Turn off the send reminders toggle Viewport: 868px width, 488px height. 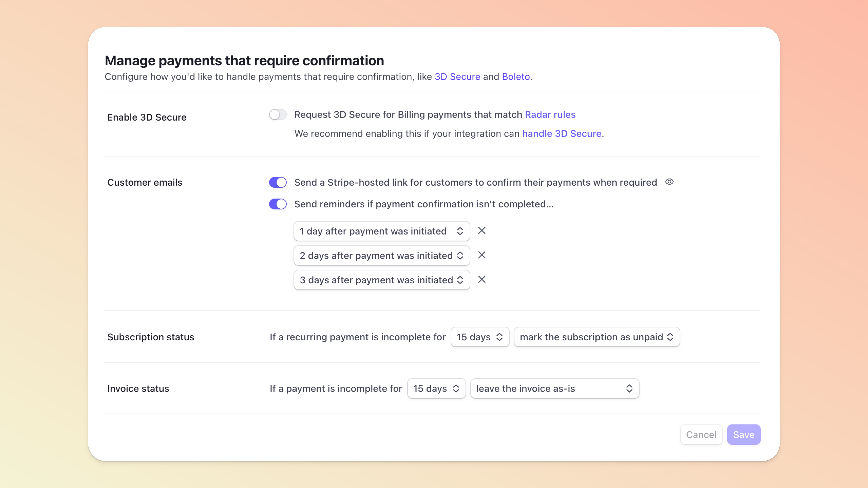click(278, 204)
